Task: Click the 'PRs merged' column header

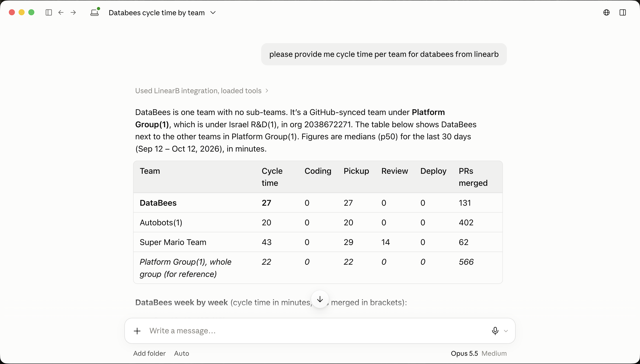Action: click(x=473, y=177)
